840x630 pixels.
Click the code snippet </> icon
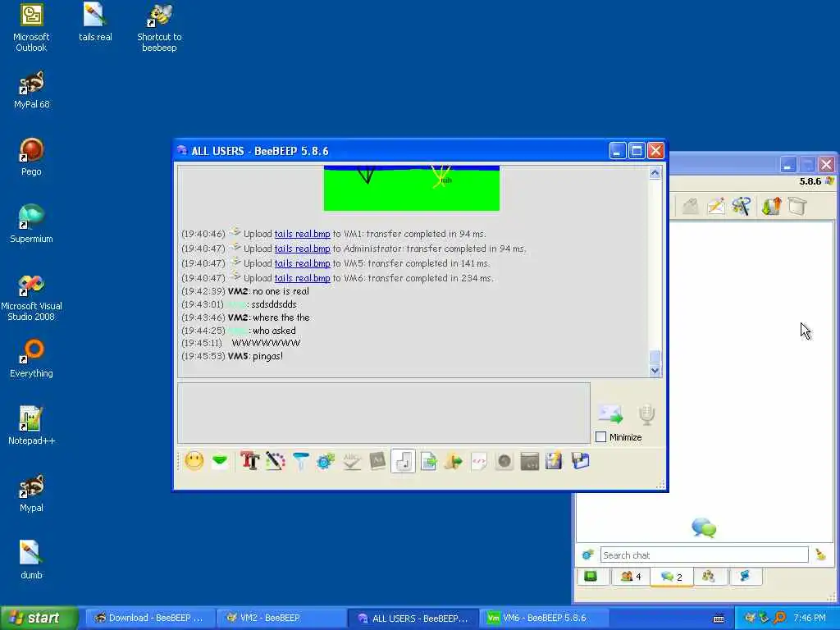click(479, 461)
